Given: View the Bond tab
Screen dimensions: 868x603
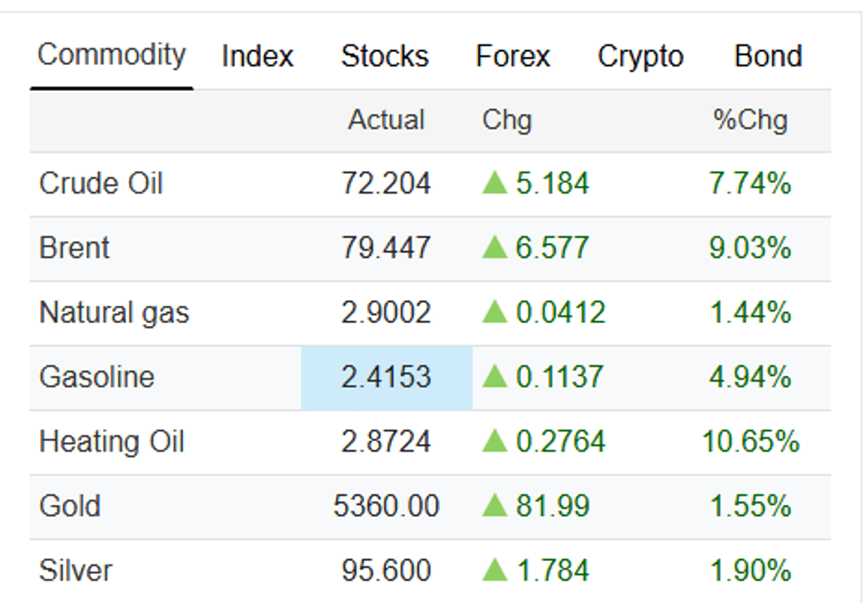Looking at the screenshot, I should tap(768, 56).
